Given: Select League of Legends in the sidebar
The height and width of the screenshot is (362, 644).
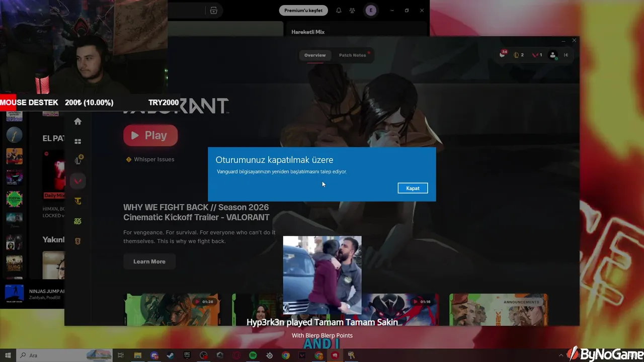Looking at the screenshot, I should (78, 161).
